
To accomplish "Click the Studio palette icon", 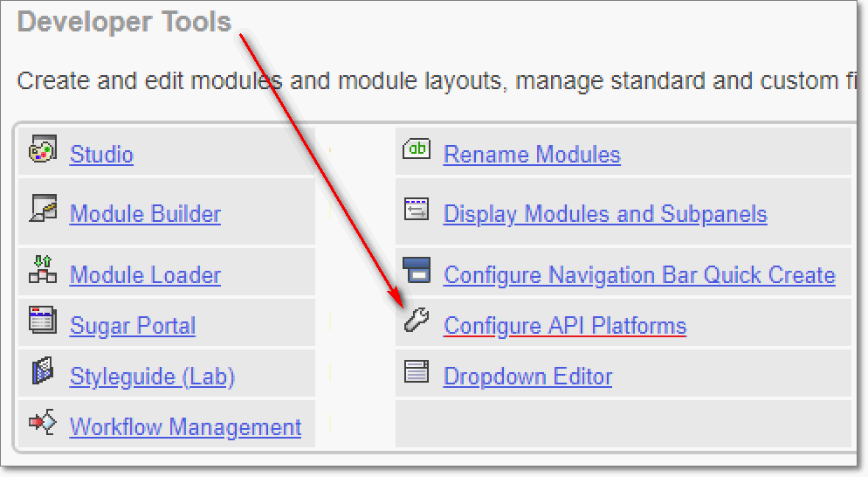I will [x=43, y=149].
